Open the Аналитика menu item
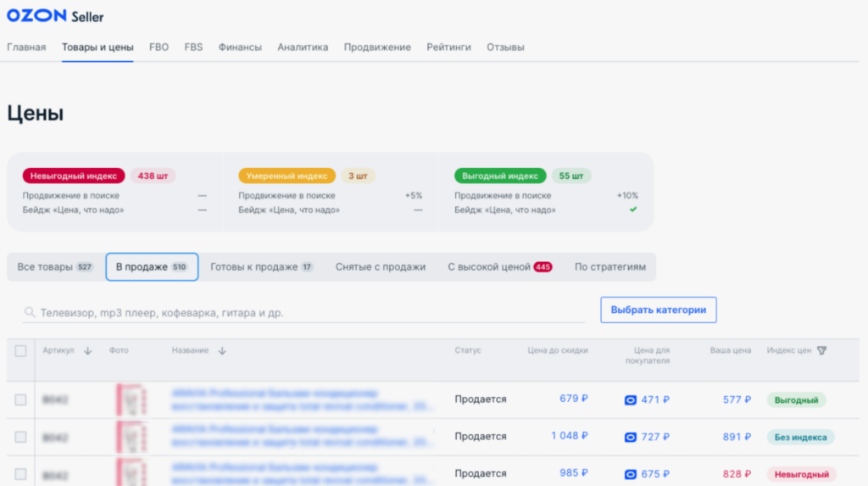Image resolution: width=868 pixels, height=486 pixels. tap(303, 47)
